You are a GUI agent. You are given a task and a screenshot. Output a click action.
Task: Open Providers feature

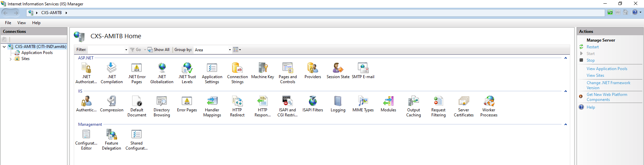coord(313,70)
